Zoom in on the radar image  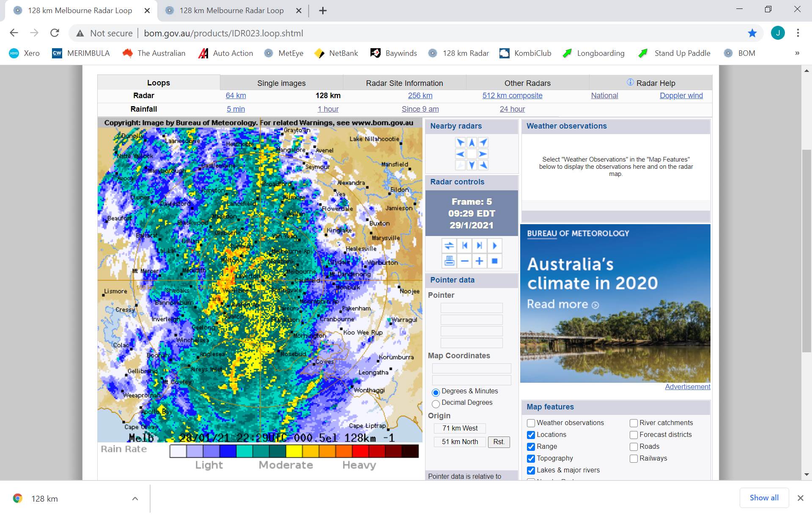pyautogui.click(x=479, y=261)
